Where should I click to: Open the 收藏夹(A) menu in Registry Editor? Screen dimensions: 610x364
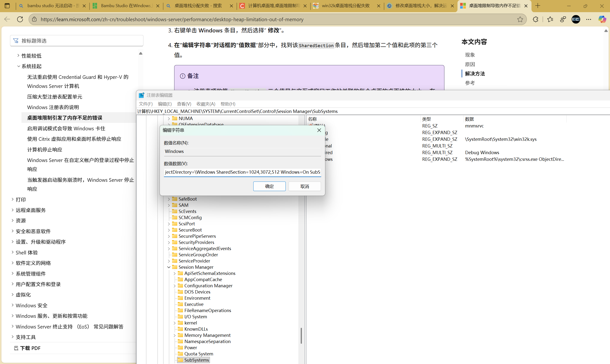206,104
